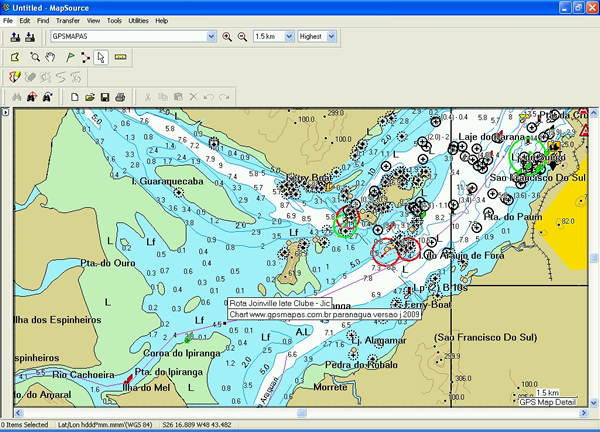
Task: Open the GPSMAPAS map product dropdown
Action: [211, 37]
